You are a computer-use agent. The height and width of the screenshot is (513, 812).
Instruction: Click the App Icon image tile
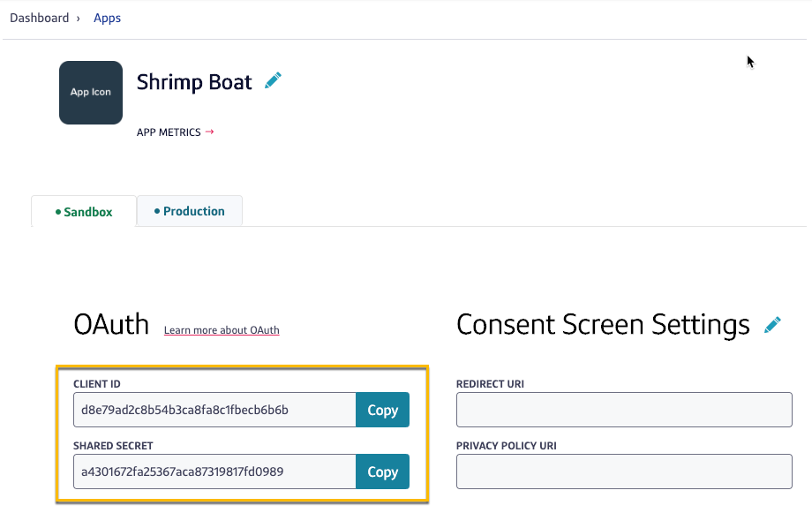coord(91,93)
